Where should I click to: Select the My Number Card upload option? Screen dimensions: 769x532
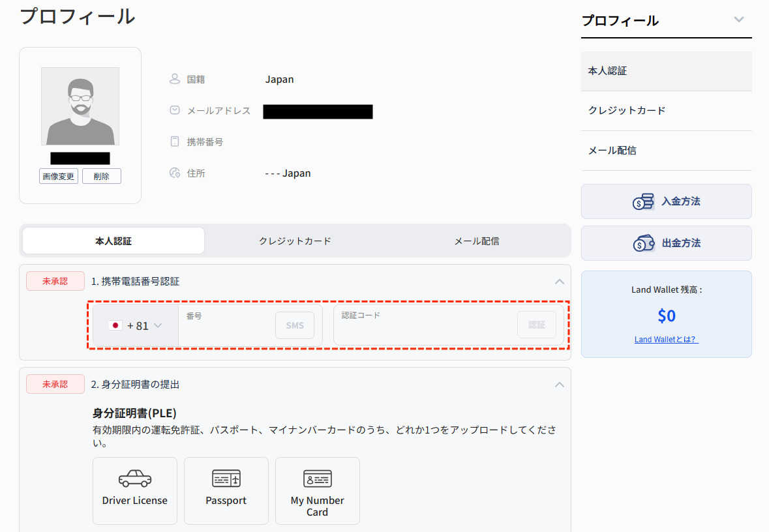coord(317,491)
